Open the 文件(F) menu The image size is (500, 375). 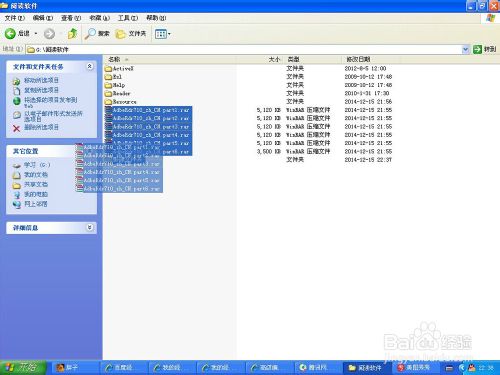15,18
